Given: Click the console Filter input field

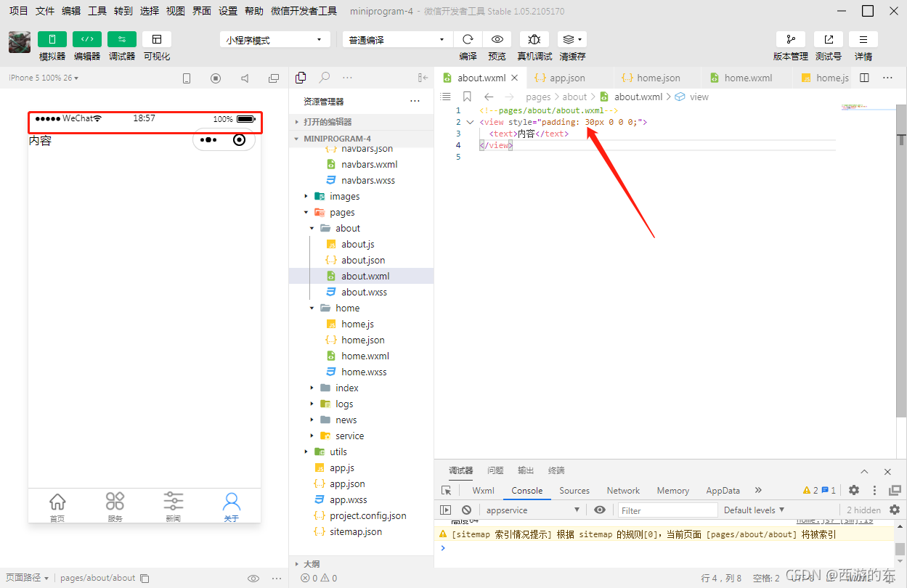Looking at the screenshot, I should tap(667, 510).
